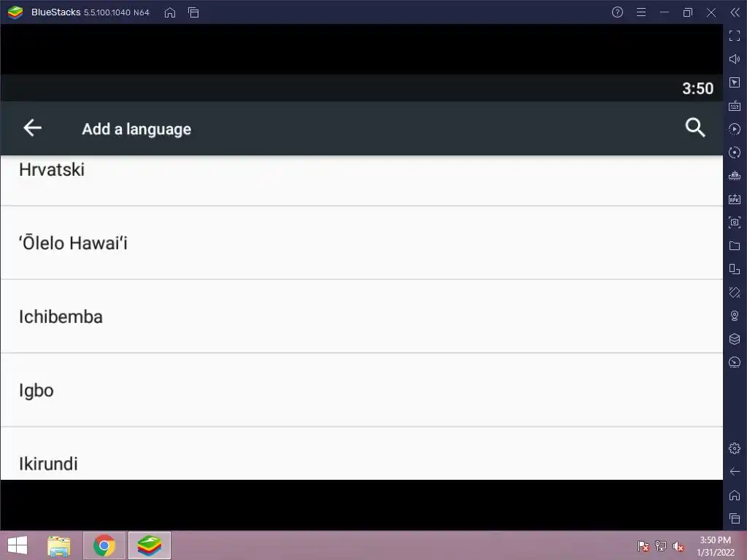This screenshot has width=747, height=560.
Task: Open BlueStacks settings gear
Action: click(x=735, y=448)
